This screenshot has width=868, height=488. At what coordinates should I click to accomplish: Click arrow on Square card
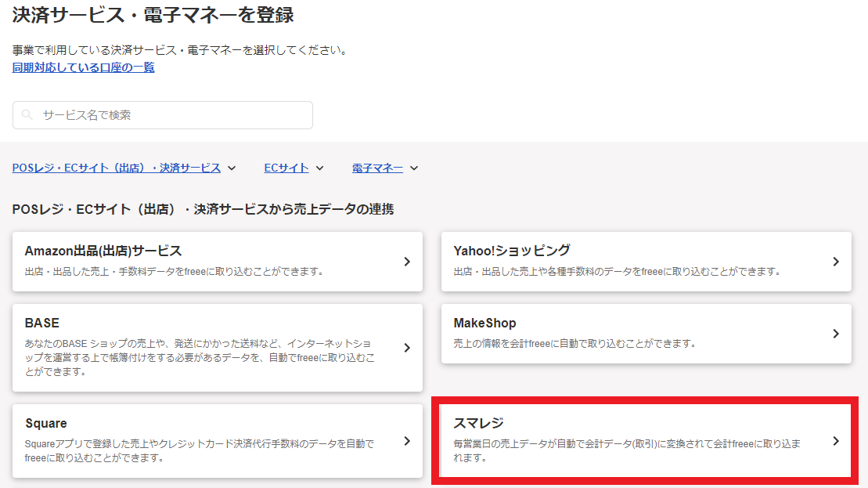pos(407,441)
